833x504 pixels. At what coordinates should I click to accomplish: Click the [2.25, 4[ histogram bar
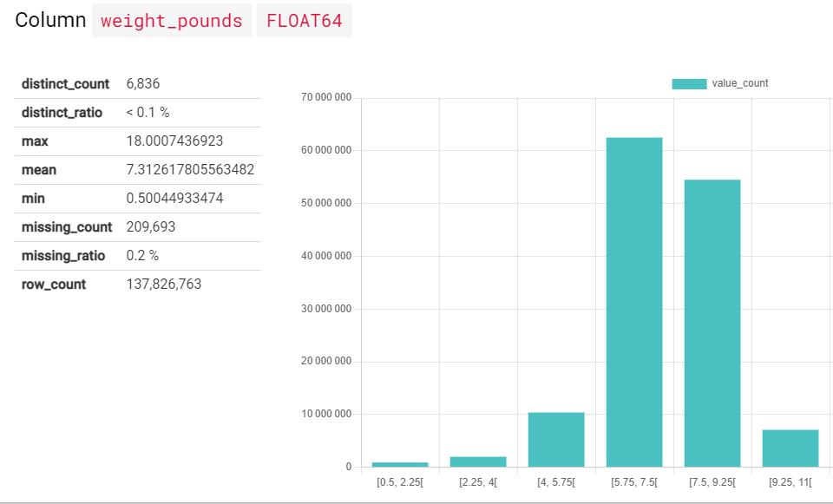tap(477, 460)
